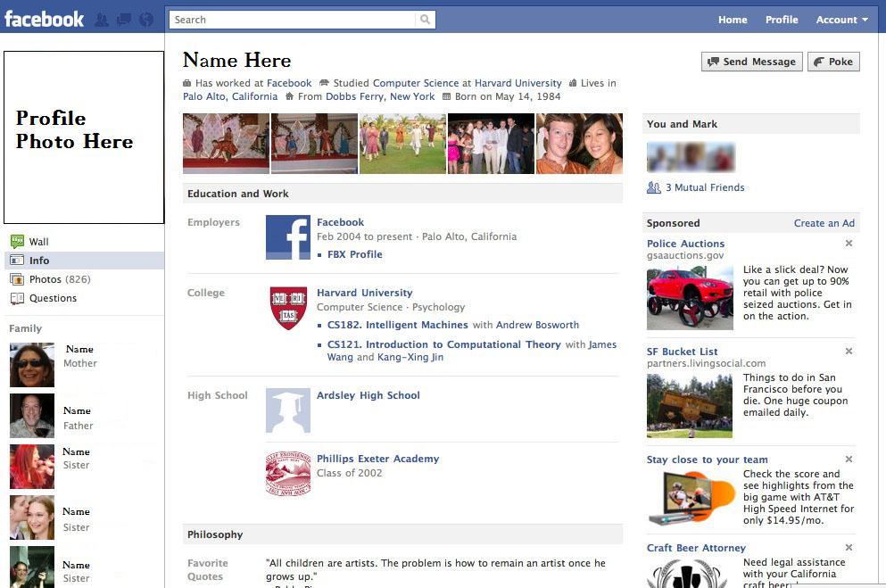Click the Andrew Bosworth link
Screen dimensions: 886x588
[537, 325]
